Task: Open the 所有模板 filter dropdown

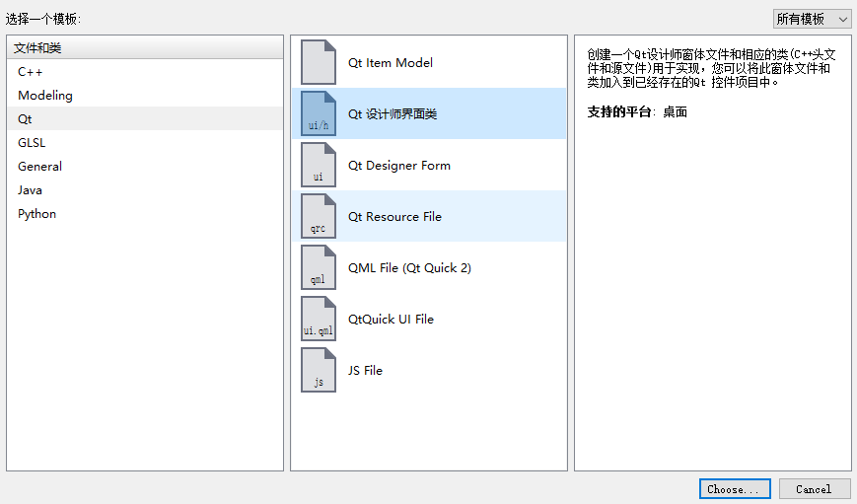Action: point(812,19)
